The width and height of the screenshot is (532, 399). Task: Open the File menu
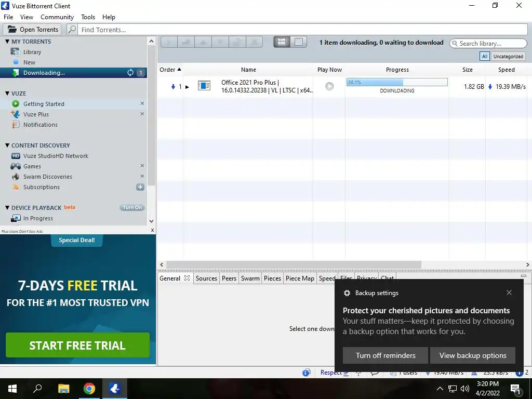(8, 17)
